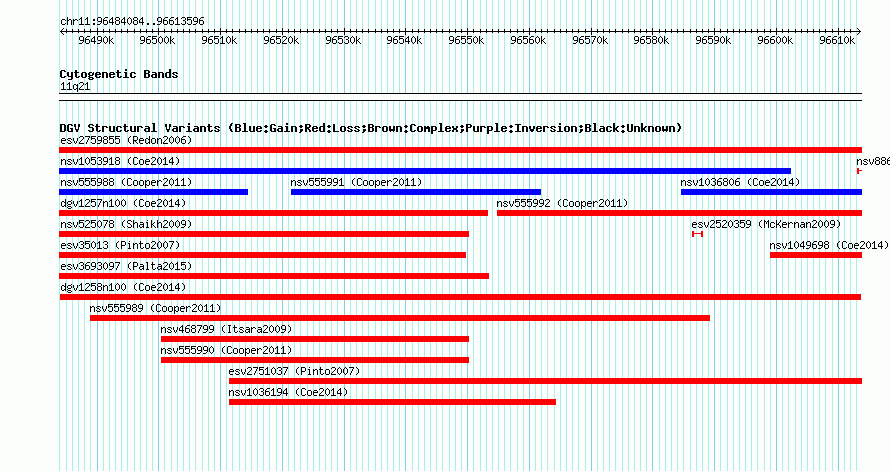
Task: Click the 96490k ruler tick label
Action: tap(96, 40)
